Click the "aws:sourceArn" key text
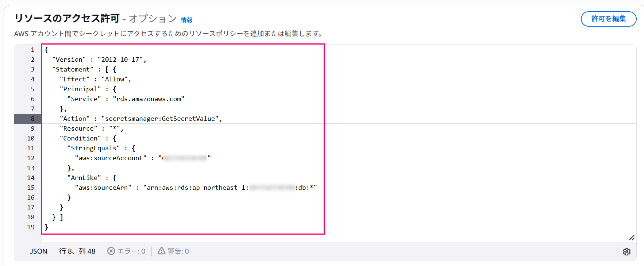This screenshot has height=266, width=644. click(103, 188)
